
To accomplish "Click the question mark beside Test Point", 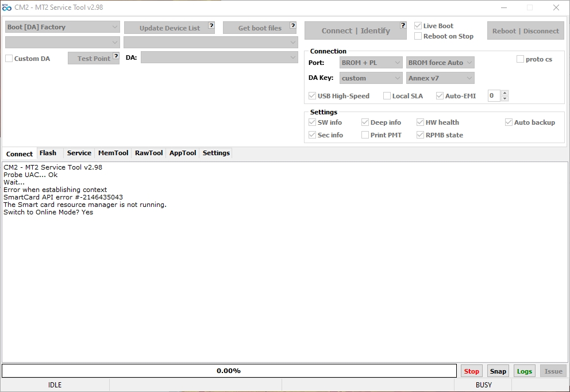I will tap(116, 56).
